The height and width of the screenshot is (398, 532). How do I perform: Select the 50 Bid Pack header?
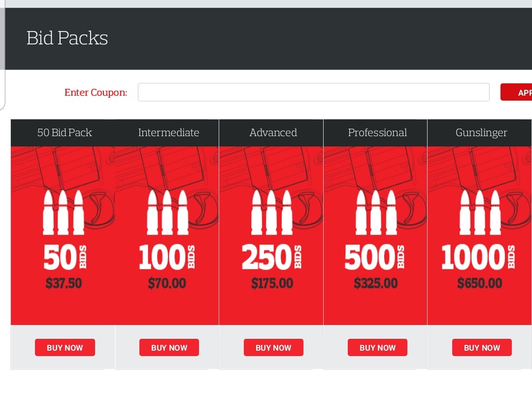pos(65,133)
